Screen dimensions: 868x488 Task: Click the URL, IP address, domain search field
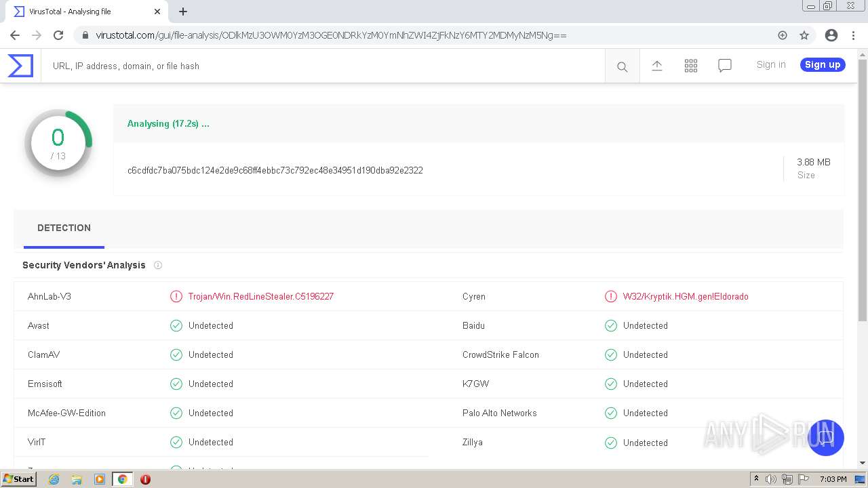click(x=323, y=66)
